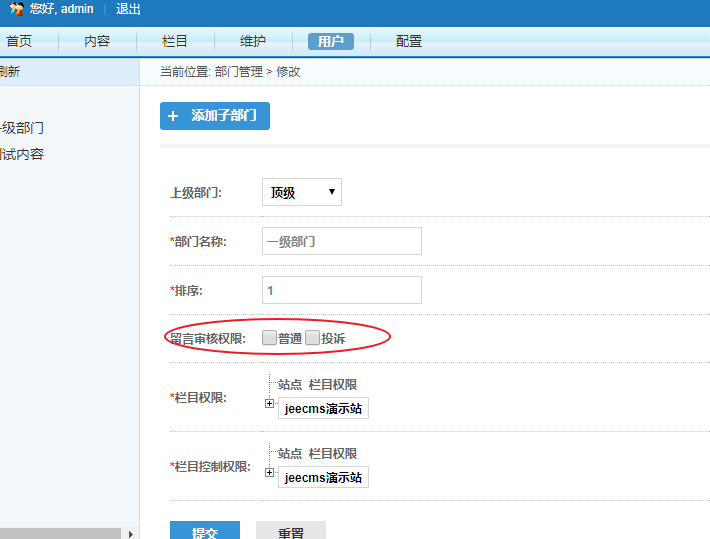This screenshot has height=539, width=710.
Task: Expand jeecms演示站 under 栏目控制权限
Action: (x=269, y=472)
